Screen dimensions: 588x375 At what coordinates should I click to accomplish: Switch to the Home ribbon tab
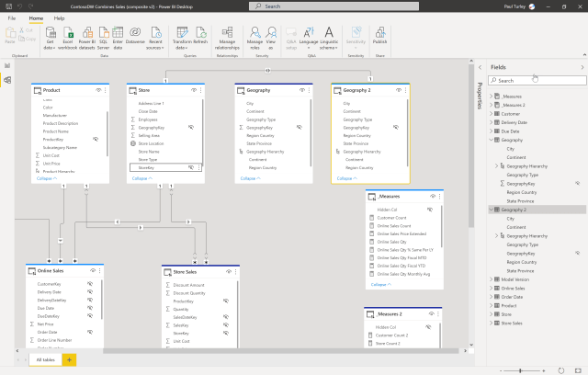pos(36,18)
